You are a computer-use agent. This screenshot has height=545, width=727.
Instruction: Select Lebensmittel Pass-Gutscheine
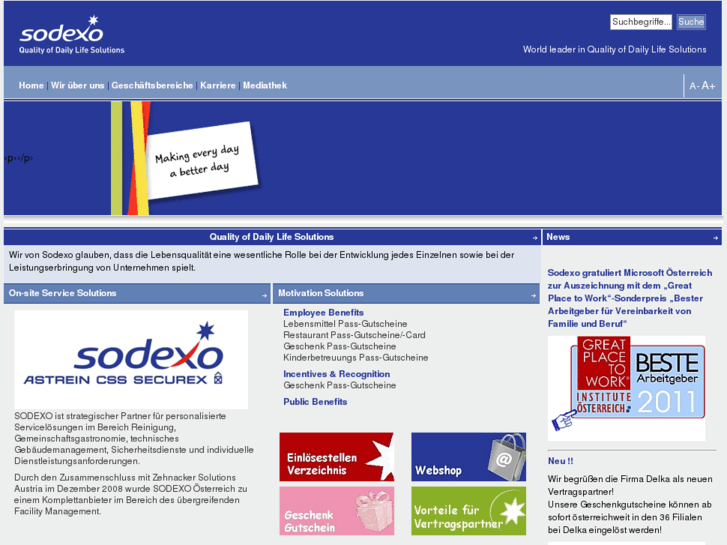[x=345, y=324]
